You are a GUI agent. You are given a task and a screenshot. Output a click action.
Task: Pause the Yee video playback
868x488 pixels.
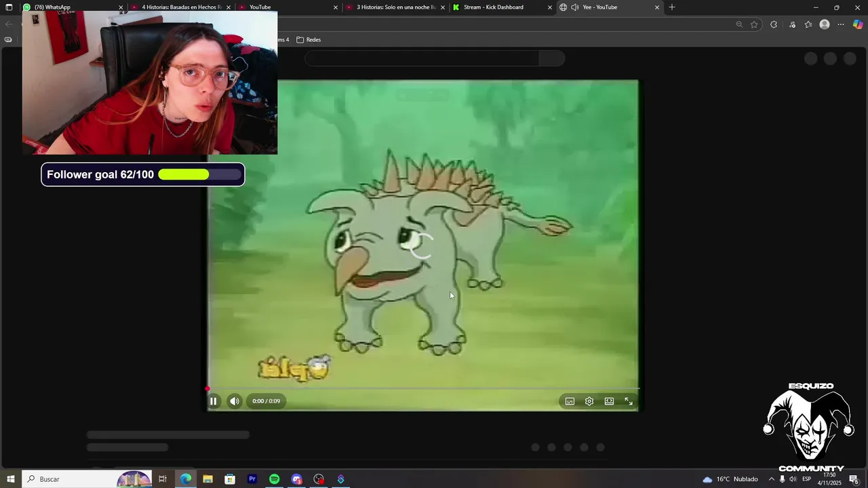point(213,401)
